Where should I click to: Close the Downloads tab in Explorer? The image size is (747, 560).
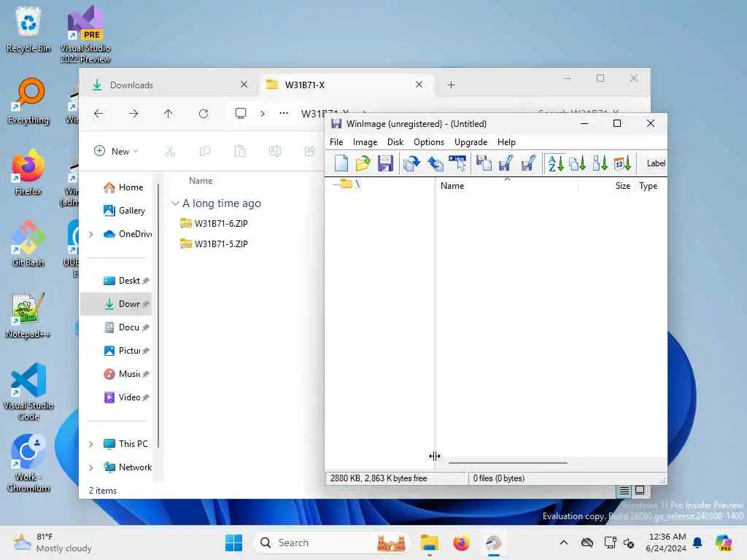tap(244, 85)
